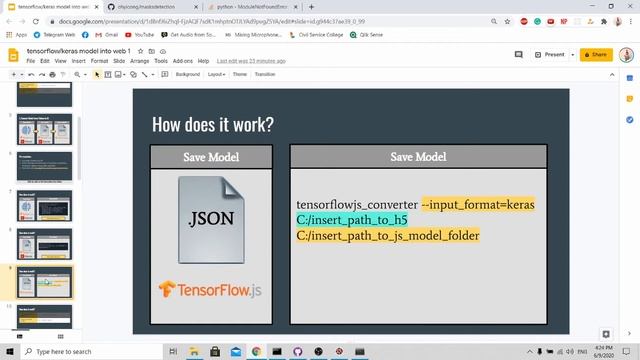Open the Add-ons menu
This screenshot has width=640, height=360.
click(182, 61)
